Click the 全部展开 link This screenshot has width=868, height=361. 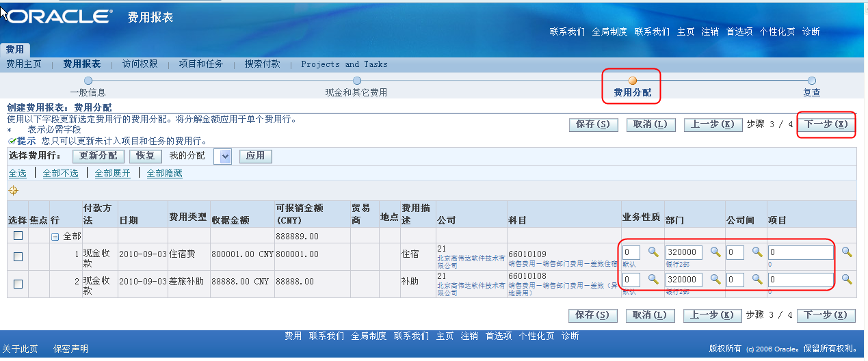[x=112, y=174]
